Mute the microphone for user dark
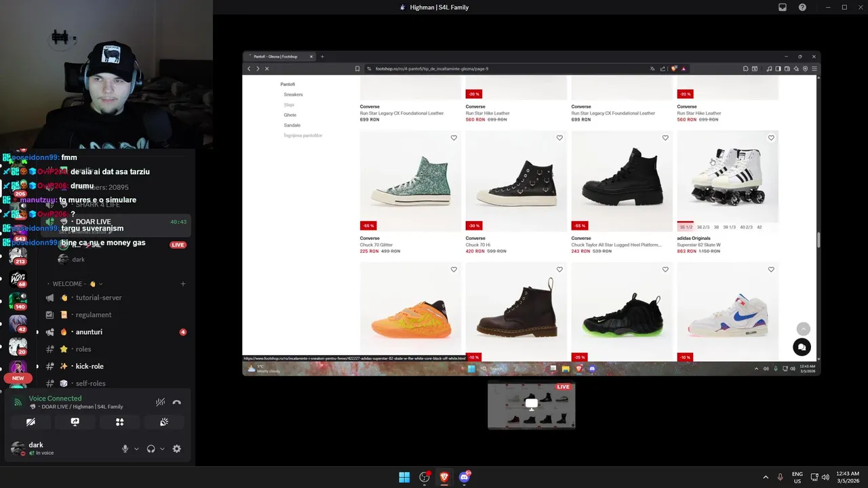Viewport: 868px width, 488px height. point(125,449)
